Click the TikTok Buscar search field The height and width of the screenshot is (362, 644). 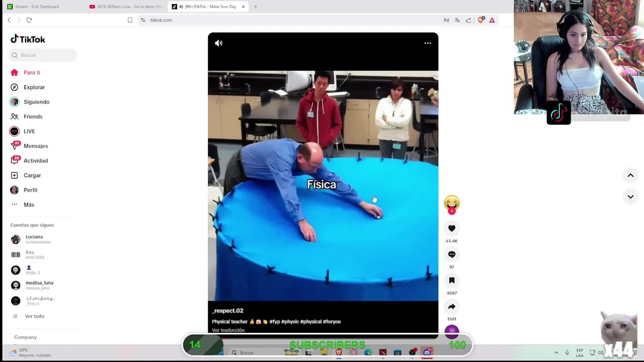pyautogui.click(x=43, y=55)
